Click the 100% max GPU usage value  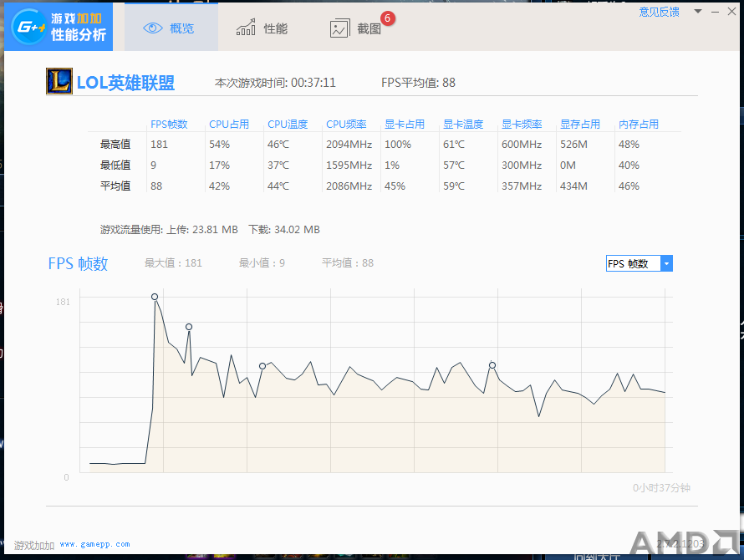pyautogui.click(x=398, y=145)
